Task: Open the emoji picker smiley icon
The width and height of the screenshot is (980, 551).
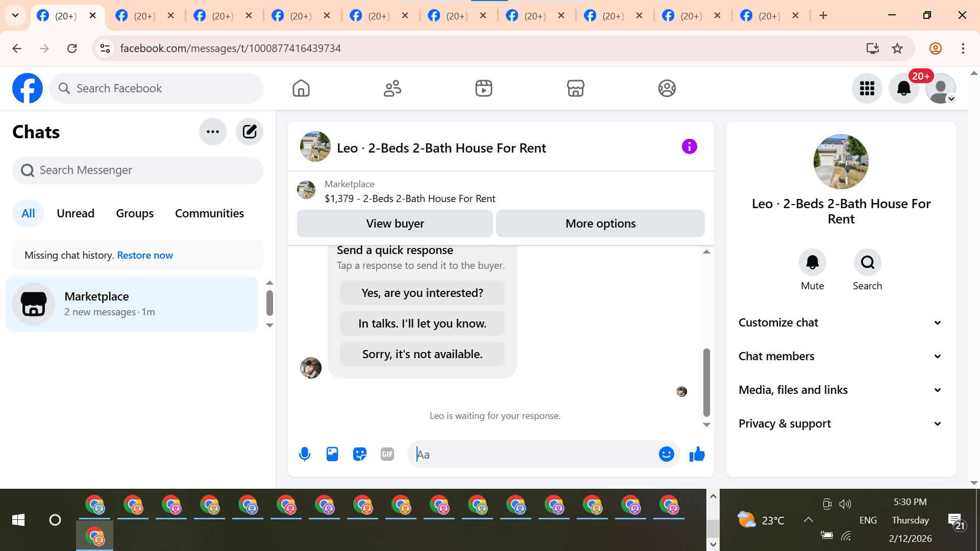Action: coord(666,454)
